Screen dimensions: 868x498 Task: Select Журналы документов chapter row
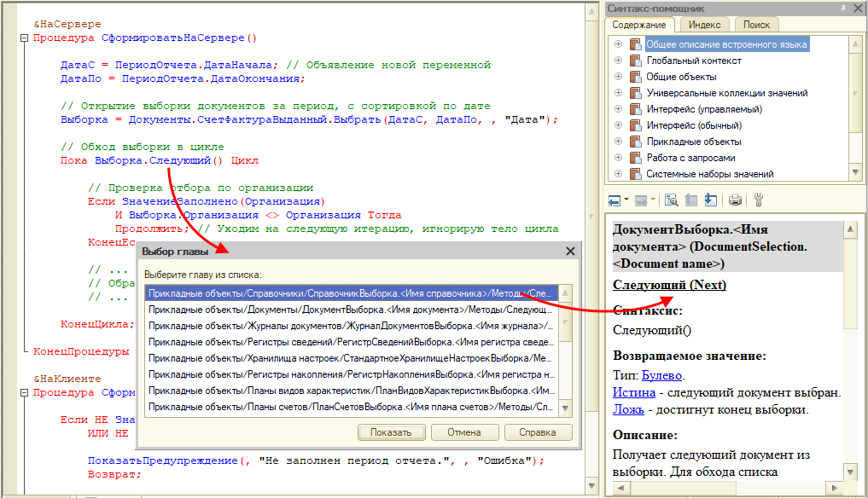point(352,326)
